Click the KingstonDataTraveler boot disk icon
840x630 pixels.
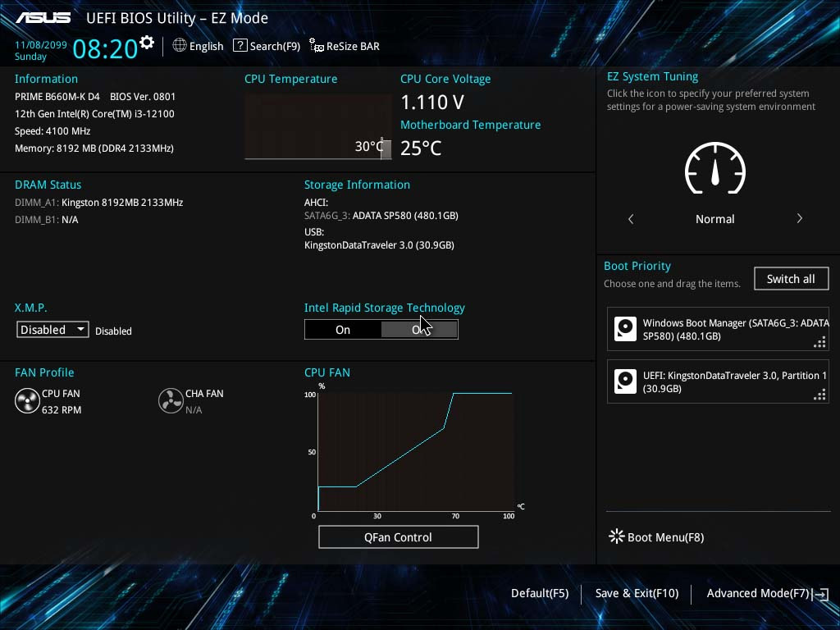(625, 381)
